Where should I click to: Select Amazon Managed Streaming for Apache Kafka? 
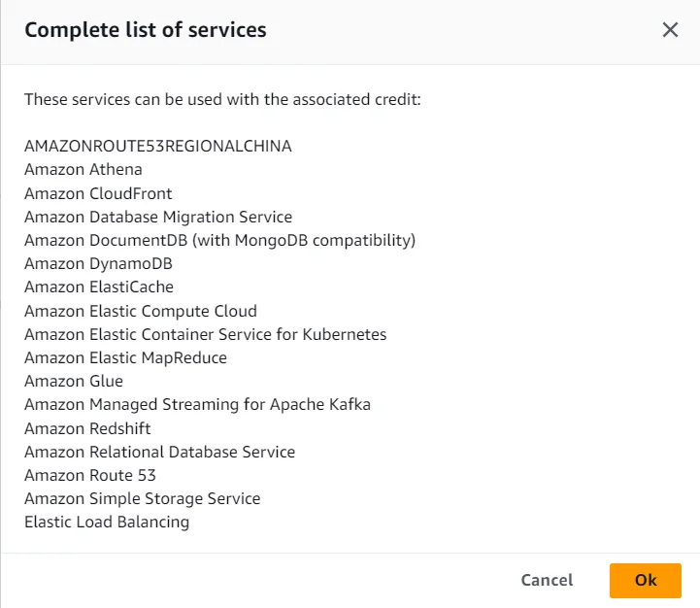click(x=197, y=404)
